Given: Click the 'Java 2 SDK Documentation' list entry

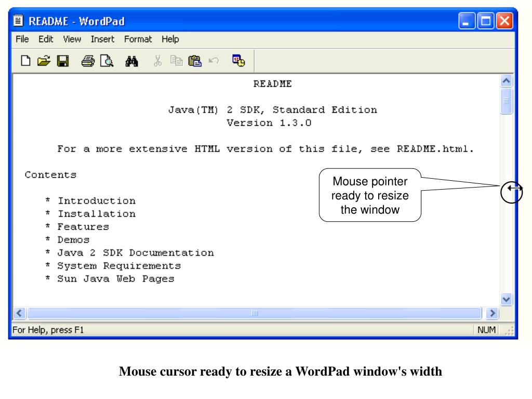Looking at the screenshot, I should click(136, 253).
